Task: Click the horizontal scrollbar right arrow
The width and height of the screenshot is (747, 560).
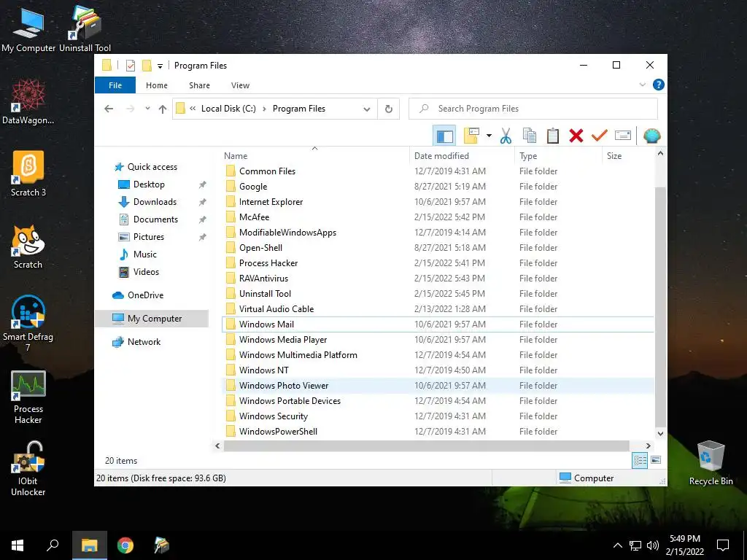Action: click(x=648, y=446)
